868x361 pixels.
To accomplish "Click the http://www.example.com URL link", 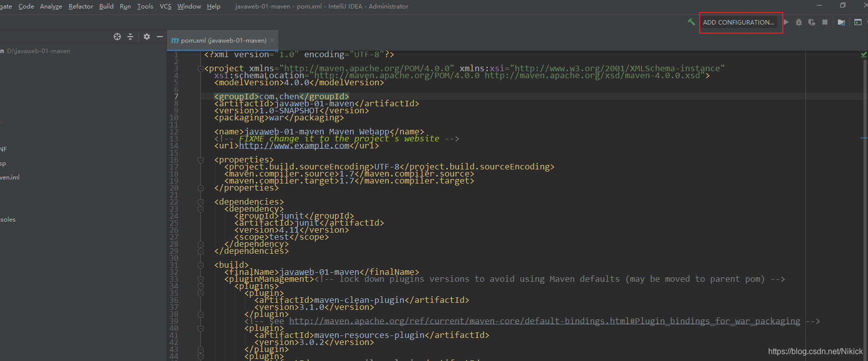I will point(294,146).
